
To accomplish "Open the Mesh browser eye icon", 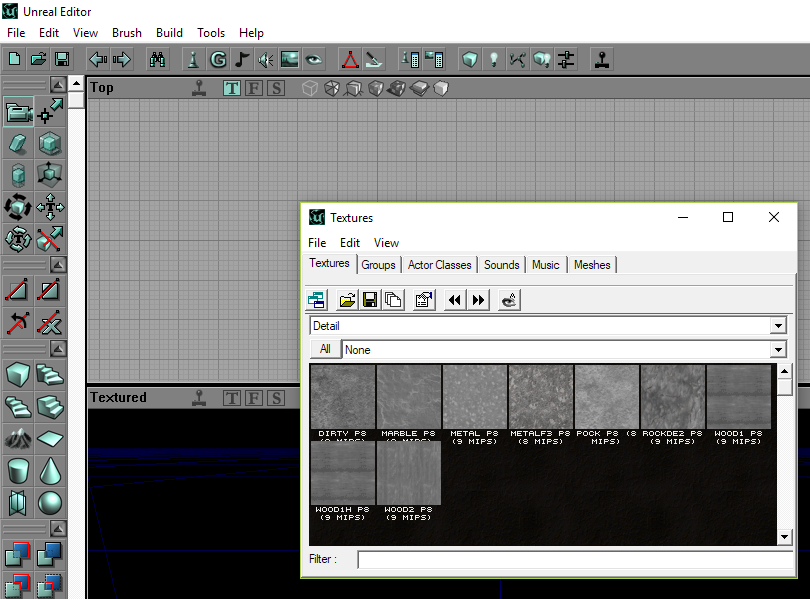I will click(314, 59).
